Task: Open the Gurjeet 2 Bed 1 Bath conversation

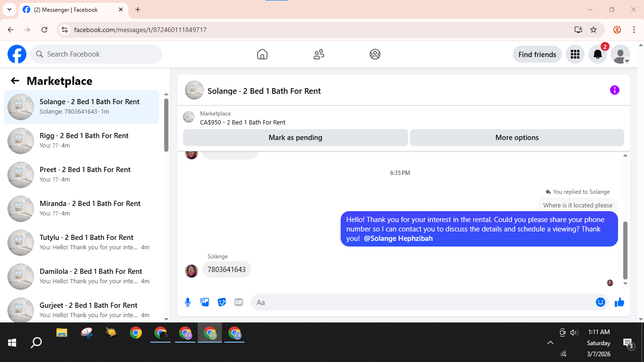Action: click(81, 309)
